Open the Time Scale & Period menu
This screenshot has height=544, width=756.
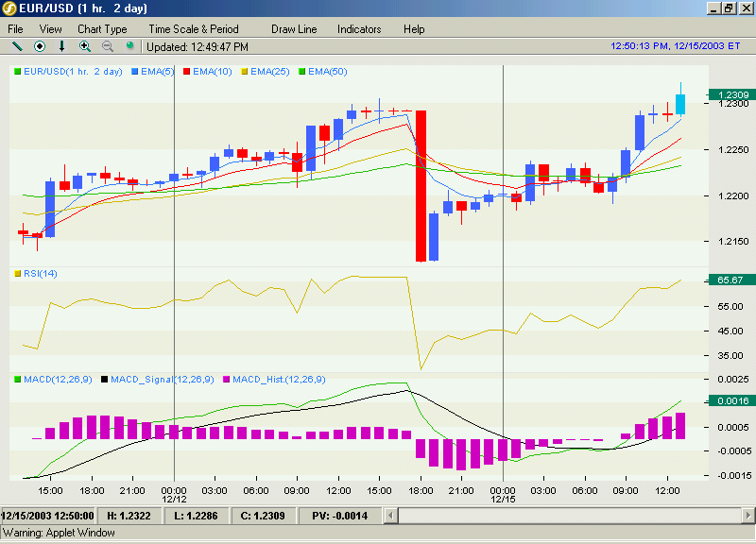click(194, 29)
